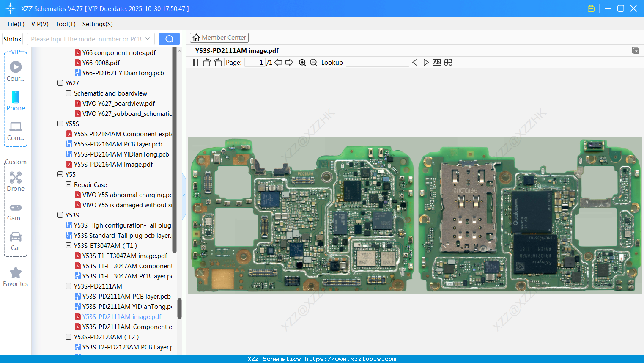Open Y55S-PD2164AM YiDianTong.pcb
This screenshot has width=644, height=363.
tap(121, 154)
